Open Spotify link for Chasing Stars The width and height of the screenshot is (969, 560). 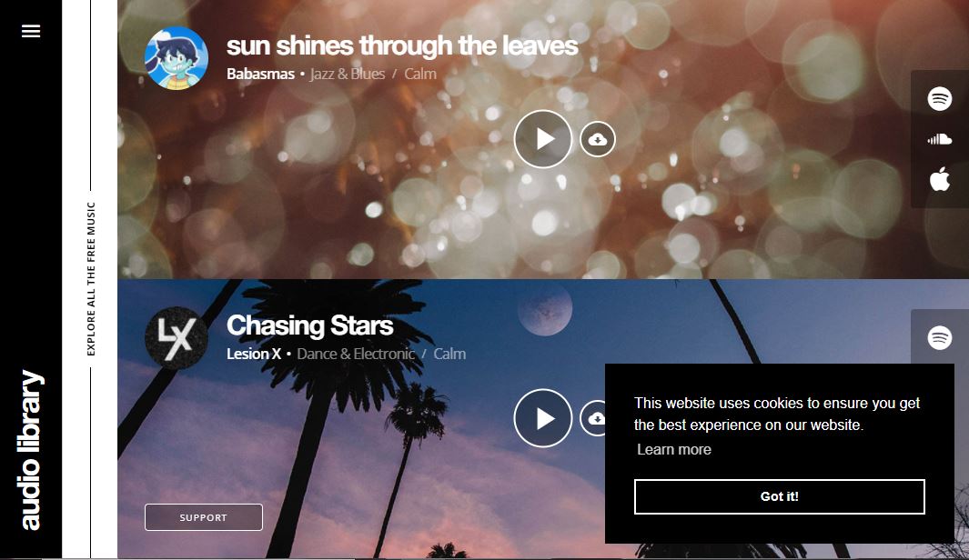(939, 338)
